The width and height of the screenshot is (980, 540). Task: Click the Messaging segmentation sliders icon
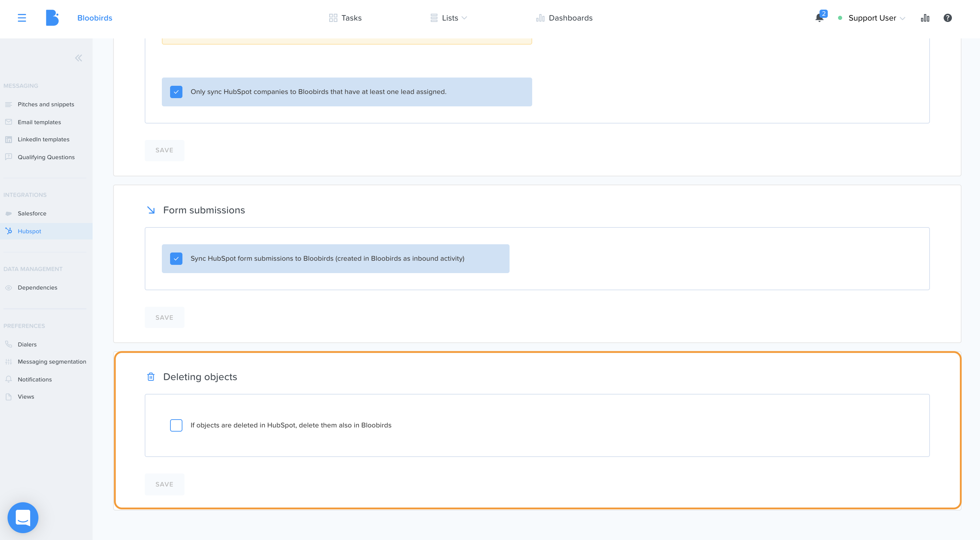click(8, 362)
